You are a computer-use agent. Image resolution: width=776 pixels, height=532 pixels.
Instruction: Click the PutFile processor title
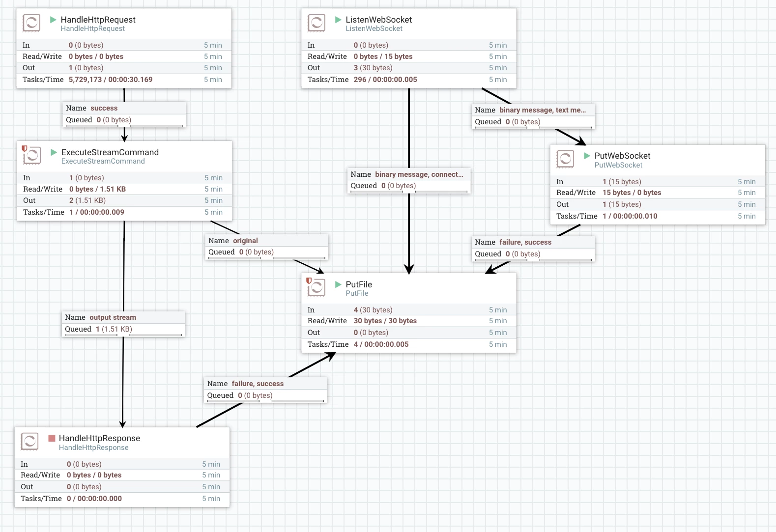click(x=359, y=284)
